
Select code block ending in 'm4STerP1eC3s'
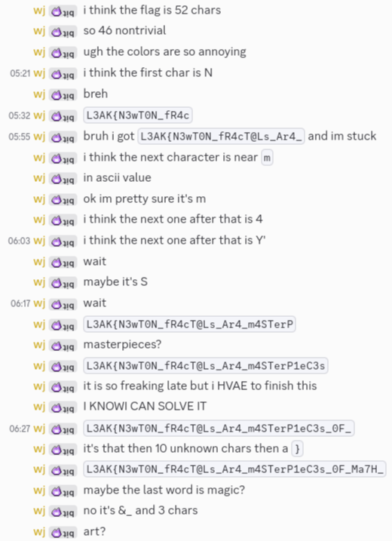(206, 366)
